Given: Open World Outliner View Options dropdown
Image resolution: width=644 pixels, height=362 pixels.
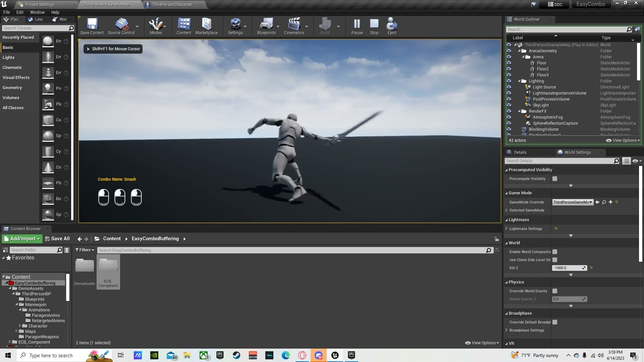Looking at the screenshot, I should tap(623, 140).
